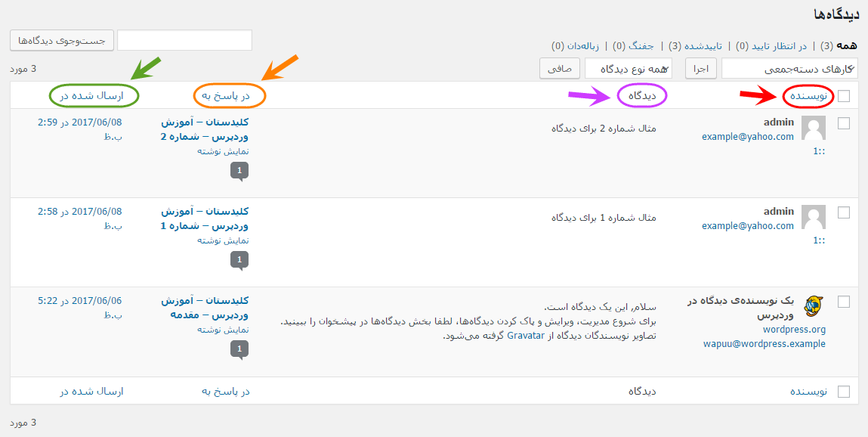This screenshot has width=868, height=437.
Task: Click نمایش نوشته under the مقدمه post
Action: (223, 330)
